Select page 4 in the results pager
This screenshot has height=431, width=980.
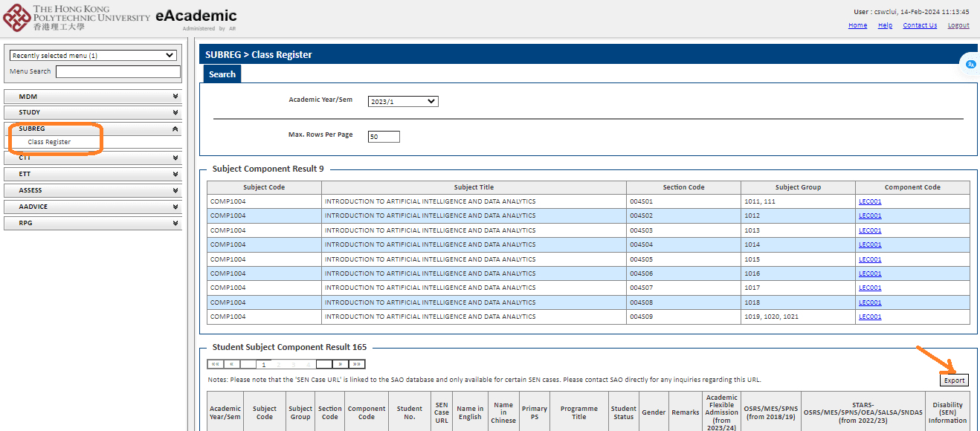309,365
